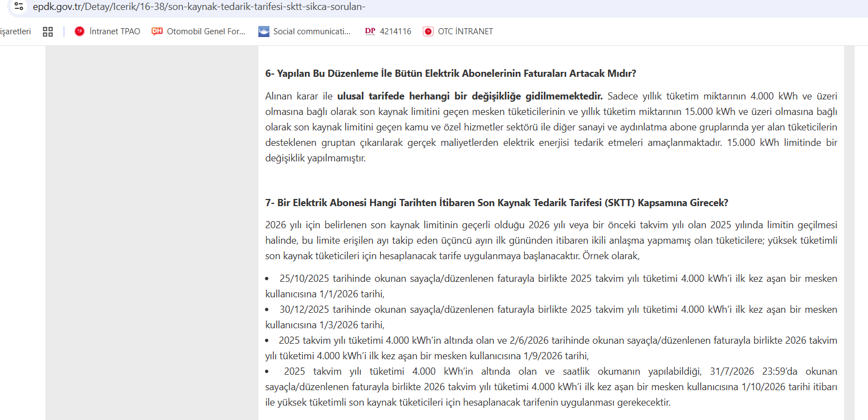Click question 7 heading about SKTT Kapsamına Girecek

click(496, 203)
